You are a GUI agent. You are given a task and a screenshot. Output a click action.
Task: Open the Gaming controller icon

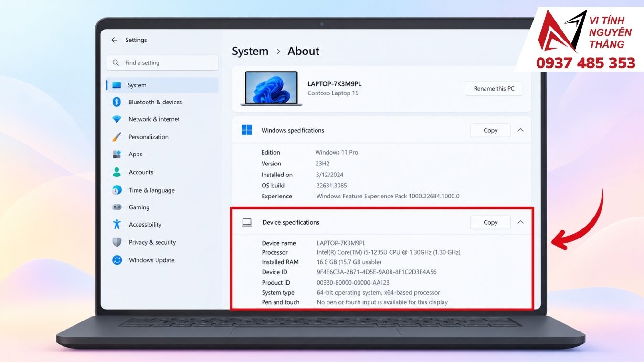116,207
